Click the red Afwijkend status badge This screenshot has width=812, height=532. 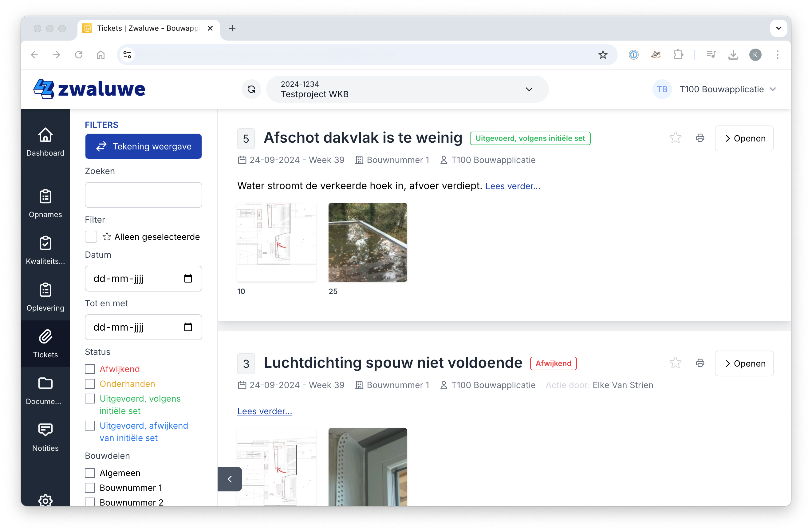point(553,363)
